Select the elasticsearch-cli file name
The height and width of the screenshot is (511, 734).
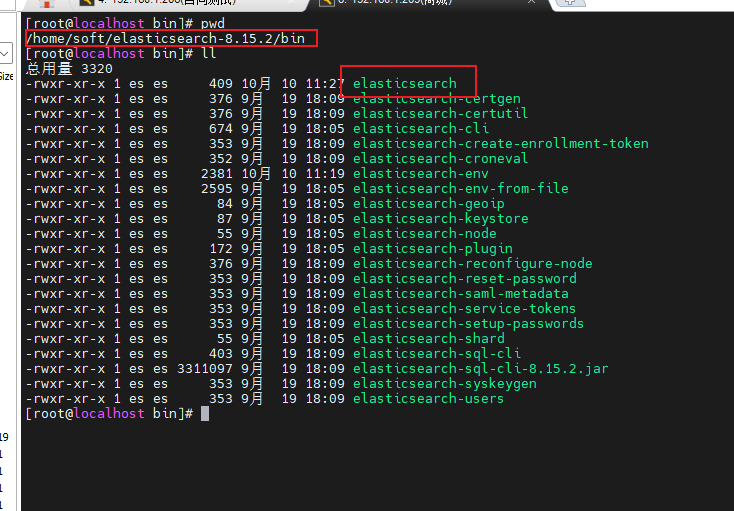[421, 128]
